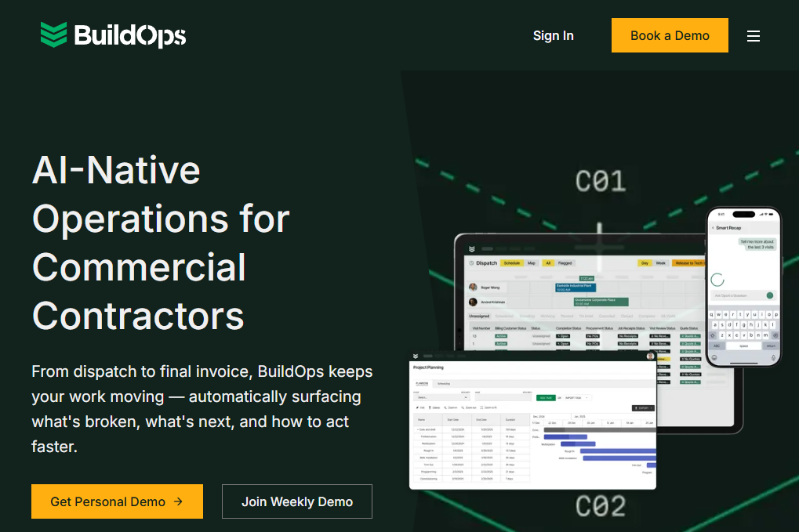The image size is (799, 532).
Task: Click the Book a Demo button
Action: click(670, 35)
